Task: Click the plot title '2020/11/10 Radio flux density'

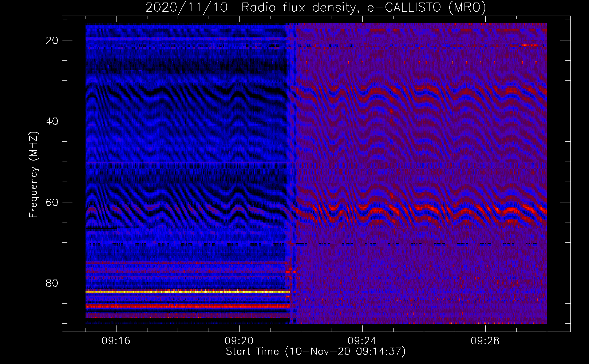Action: (316, 7)
